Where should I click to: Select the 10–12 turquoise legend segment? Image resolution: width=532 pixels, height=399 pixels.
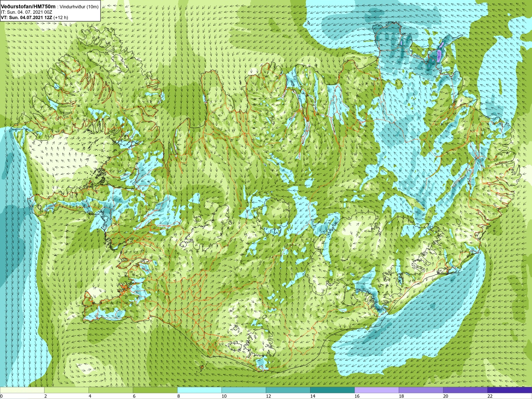244,390
